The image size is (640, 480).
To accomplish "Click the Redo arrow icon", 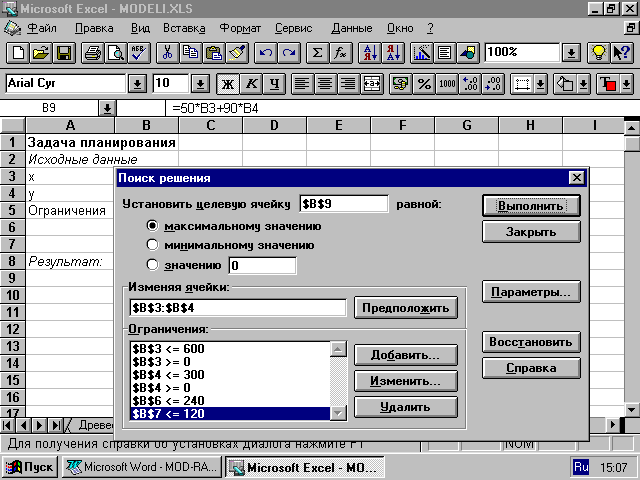I will (289, 53).
